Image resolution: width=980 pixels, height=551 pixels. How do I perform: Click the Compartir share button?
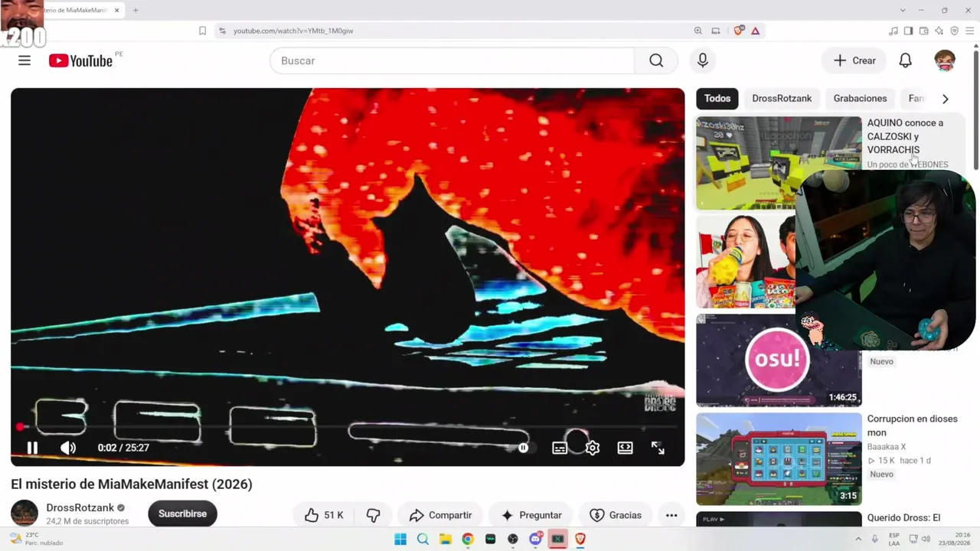[440, 515]
